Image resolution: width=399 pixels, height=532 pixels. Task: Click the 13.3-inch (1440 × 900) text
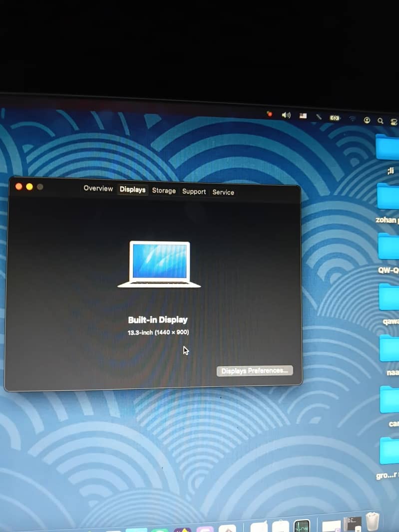(x=158, y=332)
